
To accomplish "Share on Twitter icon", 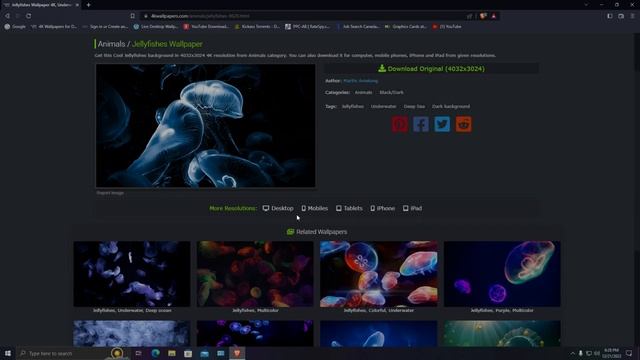I will point(442,124).
